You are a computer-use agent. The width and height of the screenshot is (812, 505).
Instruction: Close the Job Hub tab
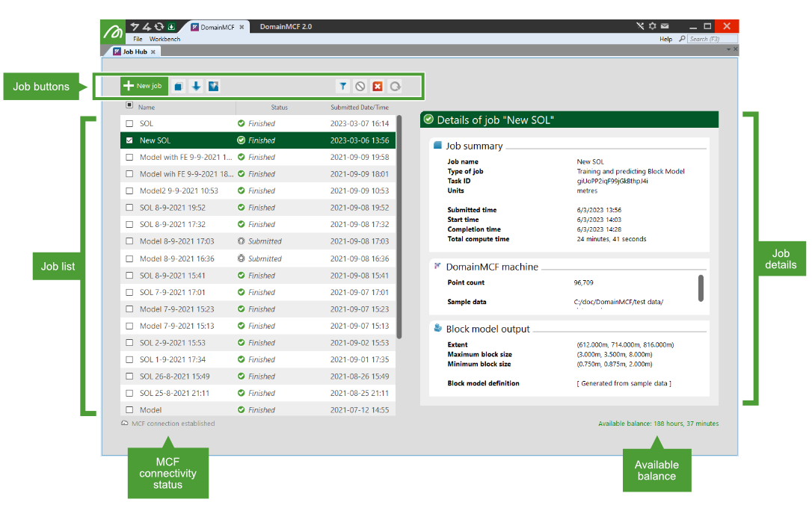[x=153, y=52]
